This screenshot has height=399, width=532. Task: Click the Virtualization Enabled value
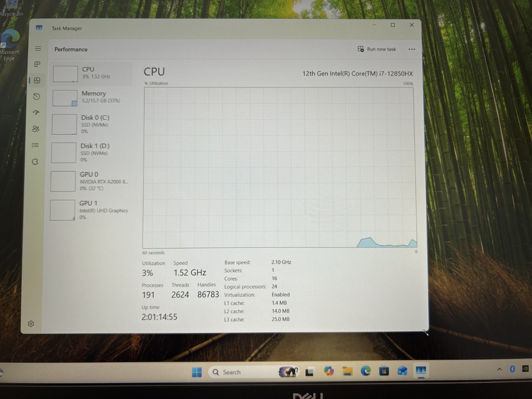(281, 295)
